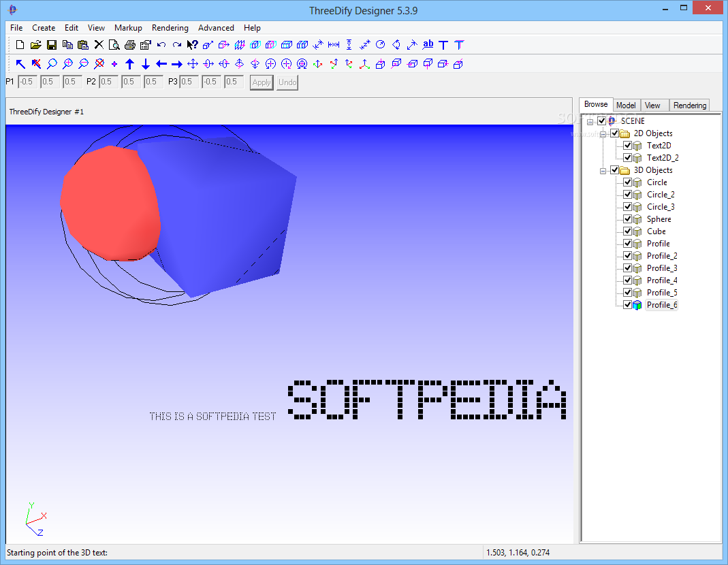The image size is (728, 565).
Task: Click the Paste clipboard icon
Action: 83,45
